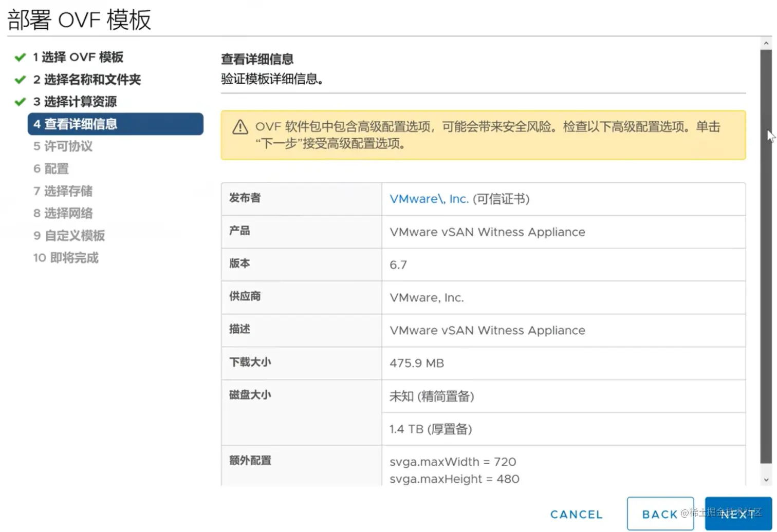Click svga.maxWidth = 720 value
This screenshot has width=777, height=532.
pyautogui.click(x=453, y=462)
